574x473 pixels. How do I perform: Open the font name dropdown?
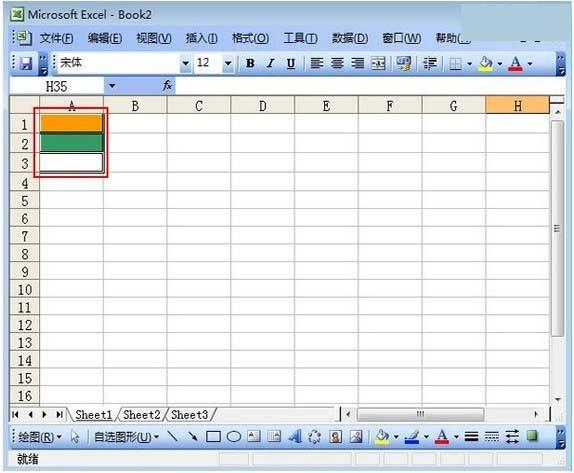tap(186, 63)
